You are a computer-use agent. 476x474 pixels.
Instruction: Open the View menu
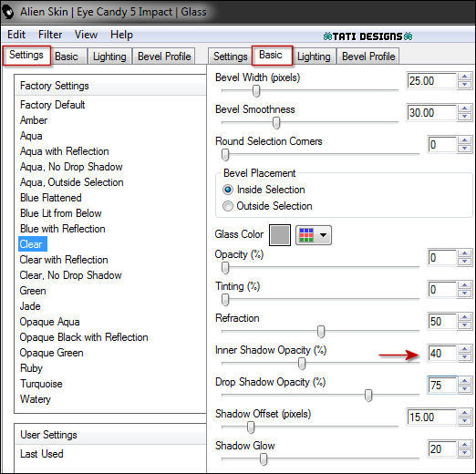86,35
